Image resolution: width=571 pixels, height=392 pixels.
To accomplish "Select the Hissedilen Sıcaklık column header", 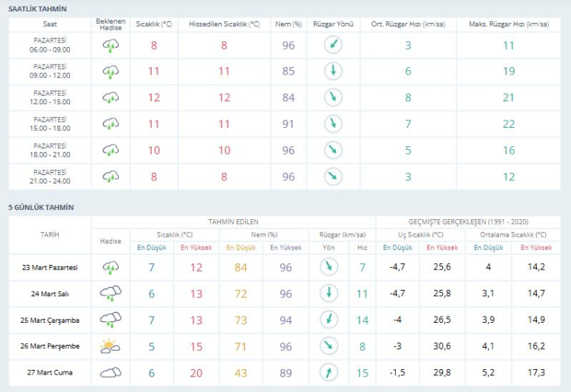I will [x=225, y=24].
